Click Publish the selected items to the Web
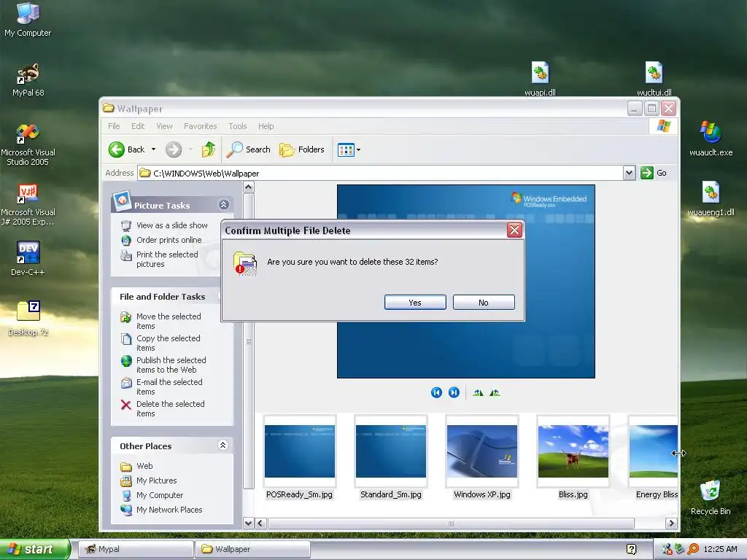The height and width of the screenshot is (560, 747). [x=171, y=365]
